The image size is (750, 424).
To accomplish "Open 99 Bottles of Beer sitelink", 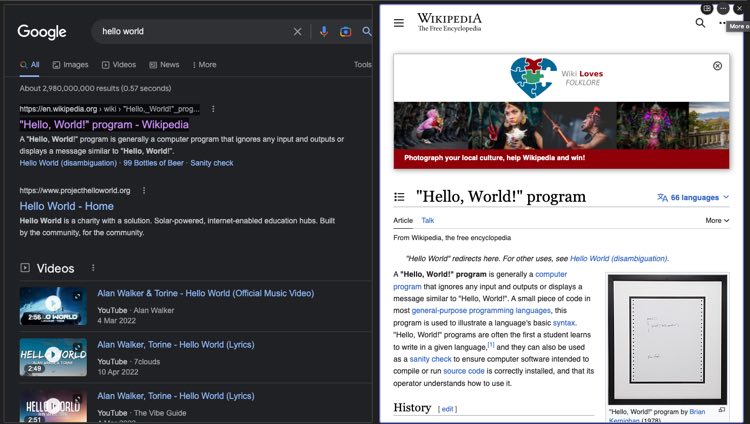I will pyautogui.click(x=154, y=163).
